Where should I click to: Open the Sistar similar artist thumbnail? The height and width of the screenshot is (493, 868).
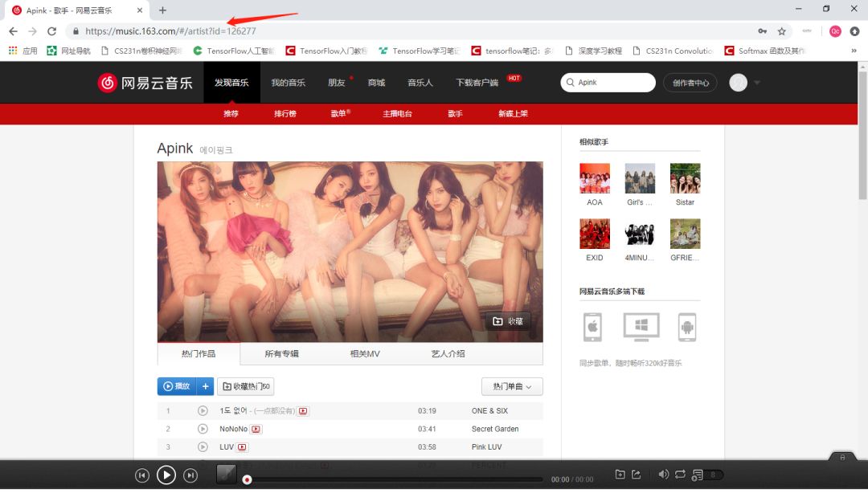click(685, 178)
